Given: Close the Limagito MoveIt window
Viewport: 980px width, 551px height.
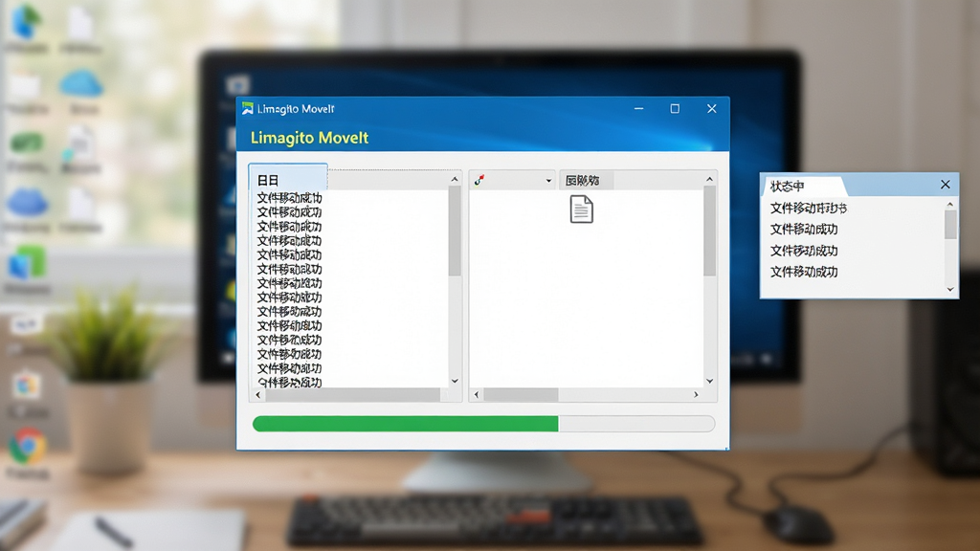Looking at the screenshot, I should (711, 109).
